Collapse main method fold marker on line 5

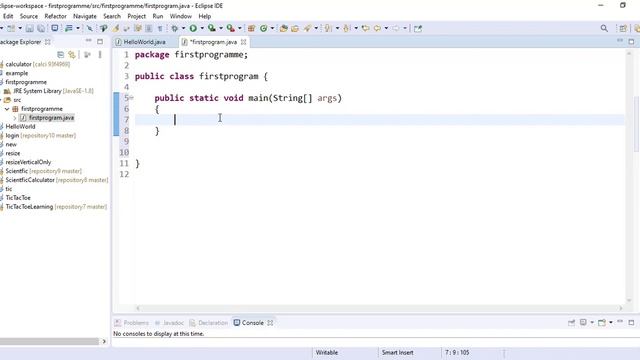[x=131, y=98]
